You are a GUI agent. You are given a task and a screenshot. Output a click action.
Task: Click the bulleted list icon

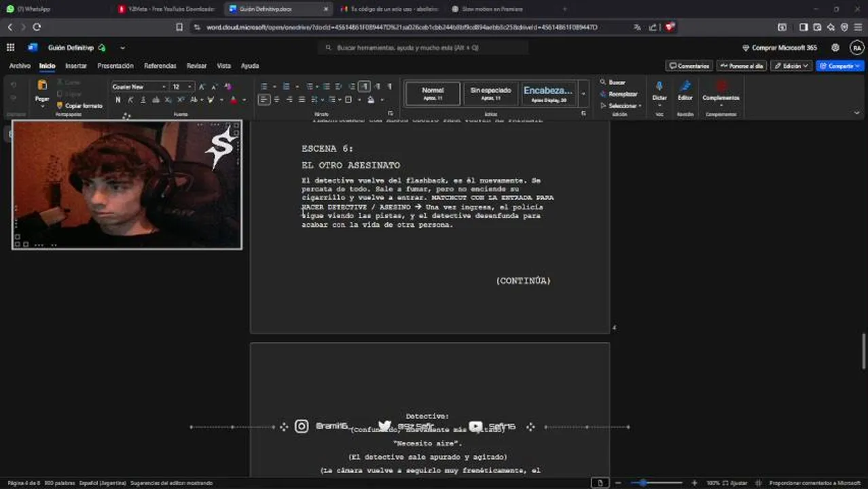[x=264, y=86]
